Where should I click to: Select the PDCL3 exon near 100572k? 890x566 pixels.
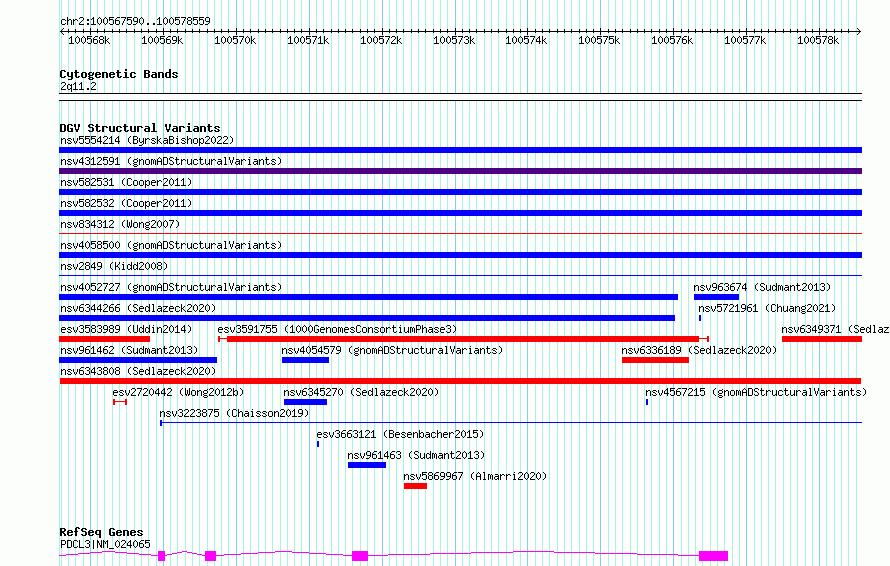click(x=360, y=556)
